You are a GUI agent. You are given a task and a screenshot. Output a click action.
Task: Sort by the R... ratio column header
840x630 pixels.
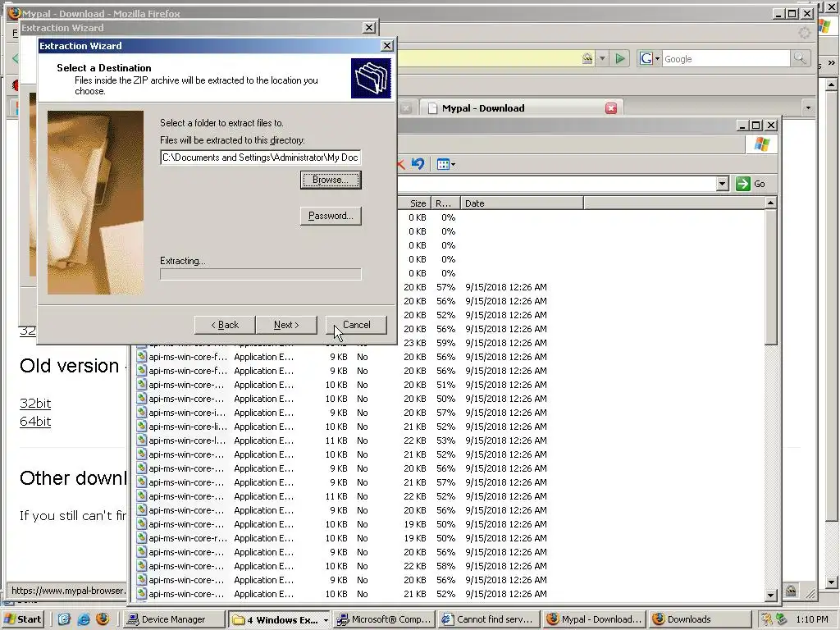445,203
